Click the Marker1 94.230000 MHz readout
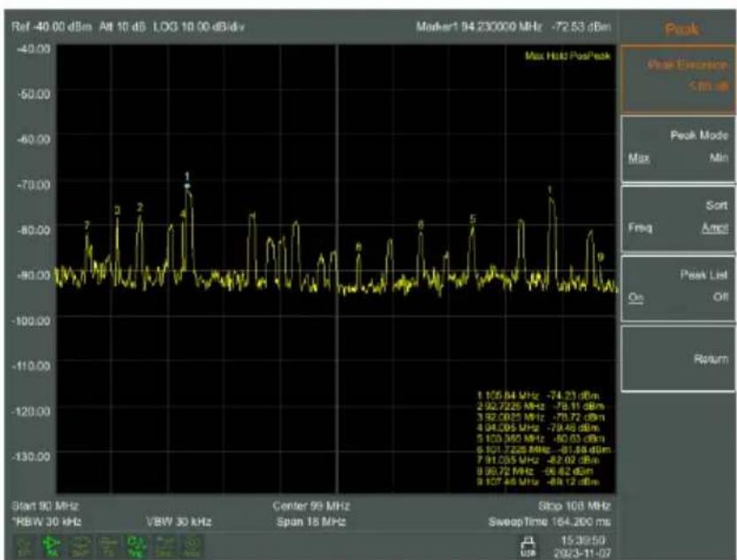The image size is (737, 560). (478, 26)
